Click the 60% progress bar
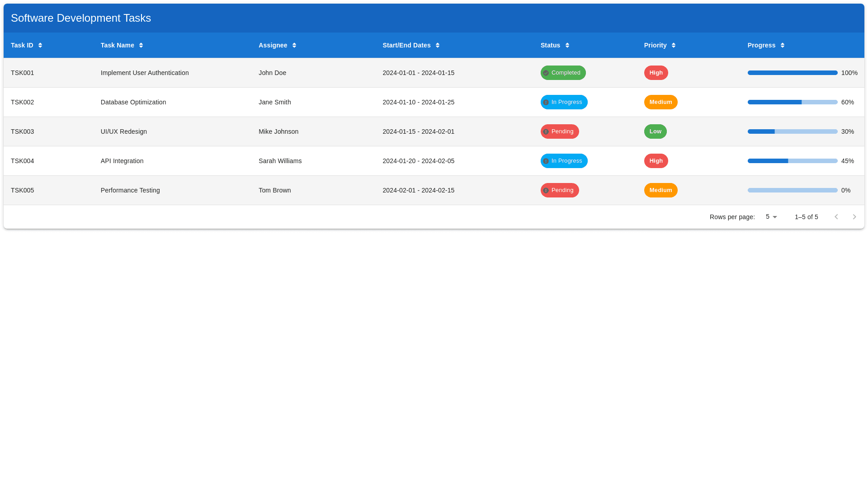 (792, 102)
